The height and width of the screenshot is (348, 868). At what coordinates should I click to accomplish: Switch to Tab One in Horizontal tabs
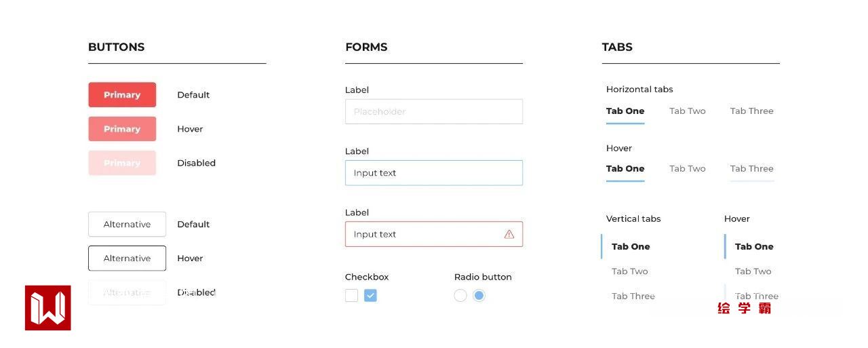pyautogui.click(x=625, y=111)
